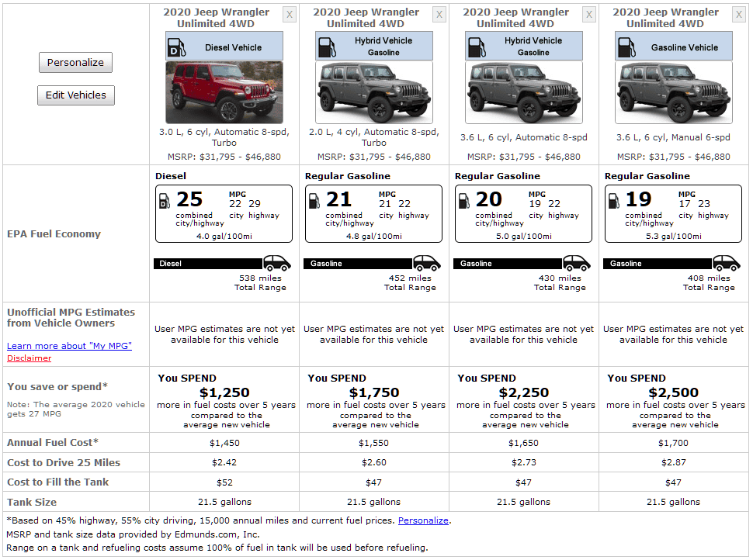Click the pump icon beside 20 combined MPG
Viewport: 753px width, 560px height.
tap(464, 201)
